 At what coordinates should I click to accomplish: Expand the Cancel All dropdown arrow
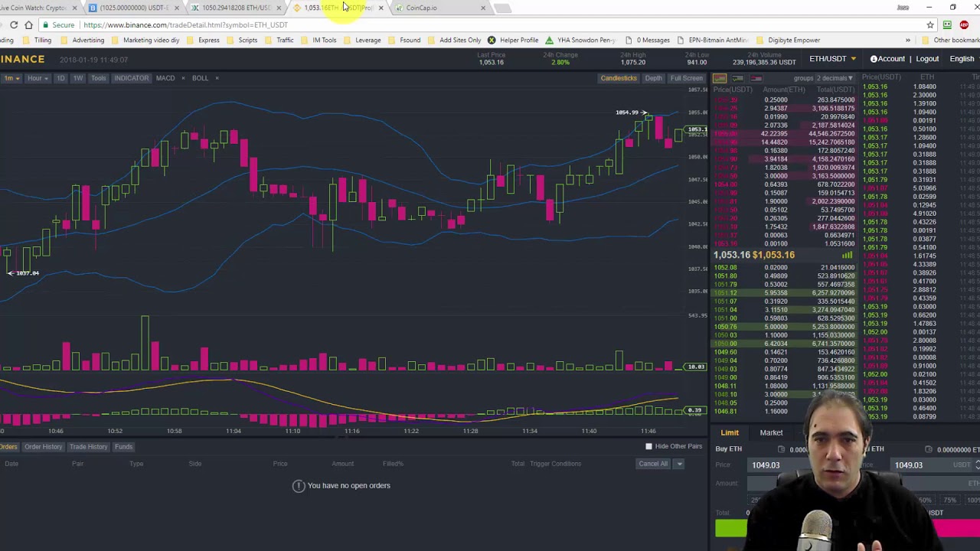pyautogui.click(x=679, y=464)
